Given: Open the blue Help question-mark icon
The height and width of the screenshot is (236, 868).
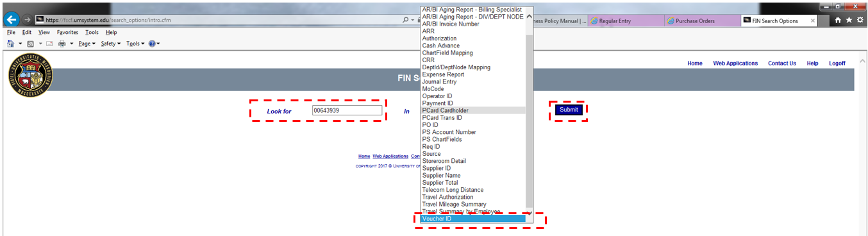Looking at the screenshot, I should pos(152,44).
